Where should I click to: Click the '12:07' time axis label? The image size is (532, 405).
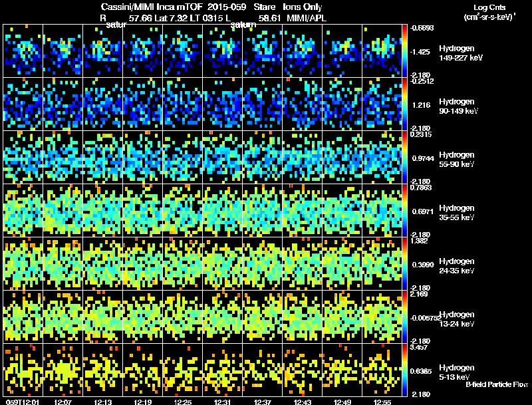click(63, 402)
